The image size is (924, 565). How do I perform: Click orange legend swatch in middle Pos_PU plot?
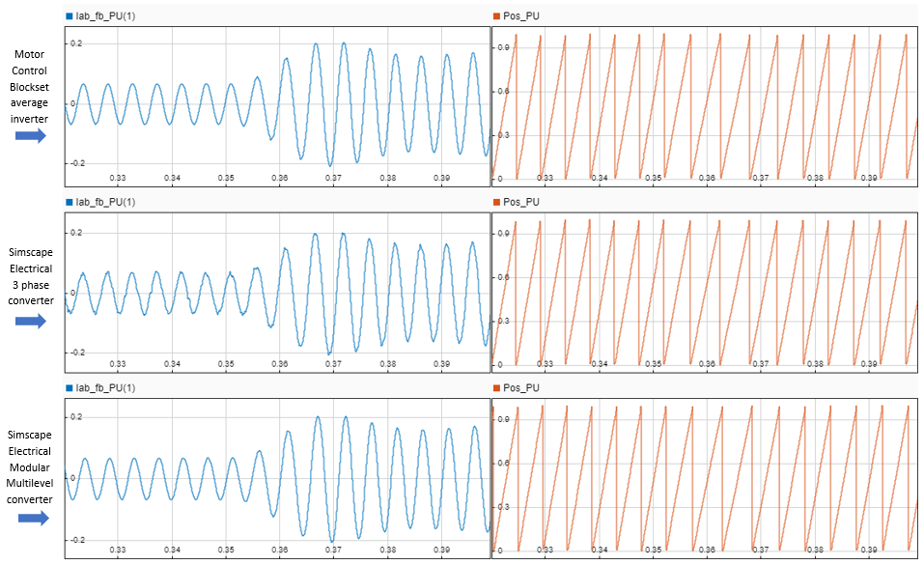tap(497, 202)
